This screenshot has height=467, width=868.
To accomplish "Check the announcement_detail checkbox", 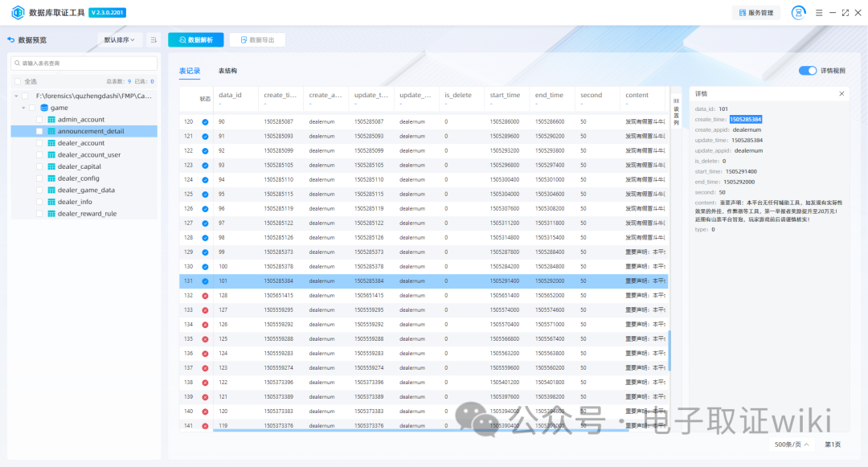I will 39,131.
